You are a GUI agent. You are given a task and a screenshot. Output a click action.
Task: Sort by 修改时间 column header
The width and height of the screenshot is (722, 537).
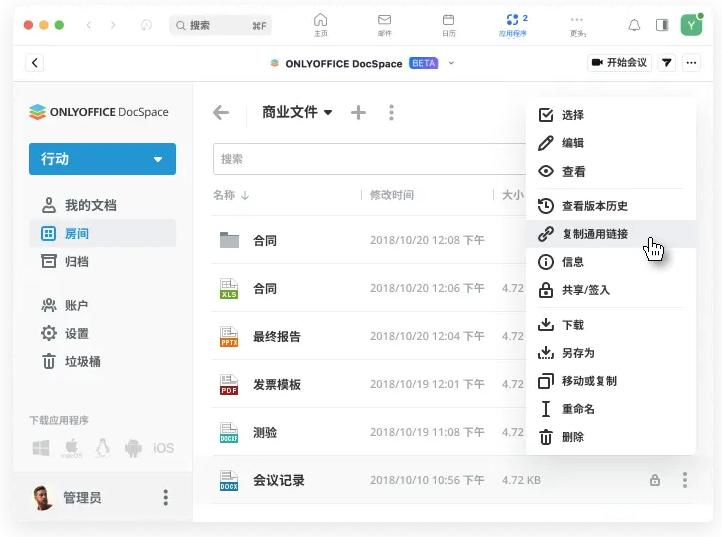click(392, 195)
